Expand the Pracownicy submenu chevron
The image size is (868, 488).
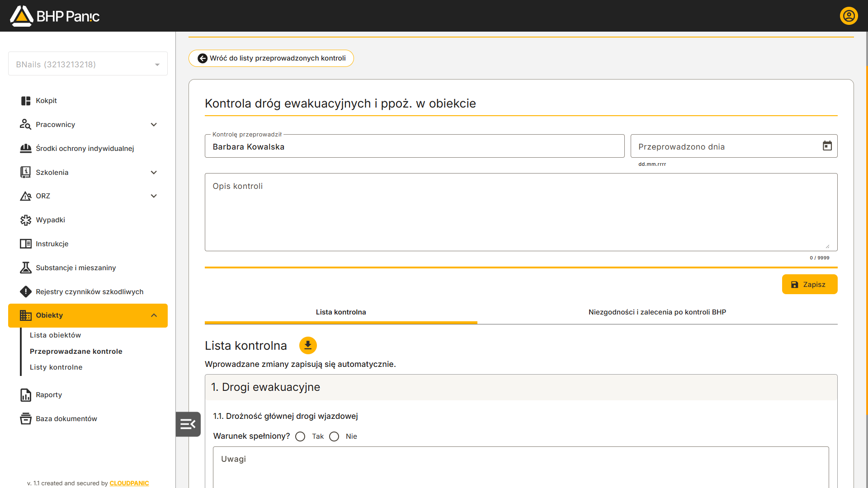click(154, 125)
